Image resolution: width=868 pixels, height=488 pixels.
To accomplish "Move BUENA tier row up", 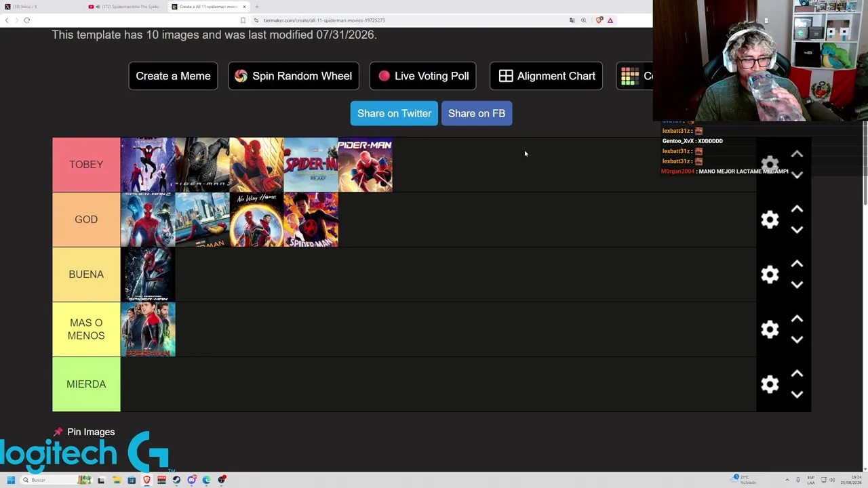I will 797,264.
